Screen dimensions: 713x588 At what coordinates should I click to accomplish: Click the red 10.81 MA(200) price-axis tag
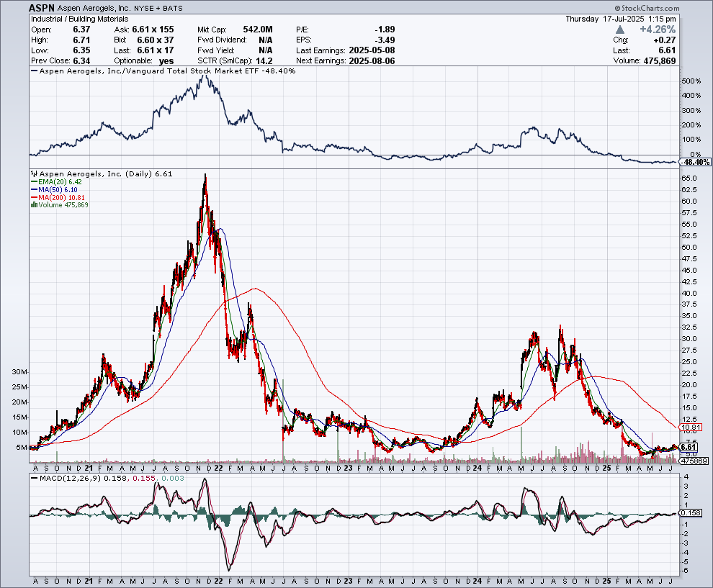tap(691, 427)
